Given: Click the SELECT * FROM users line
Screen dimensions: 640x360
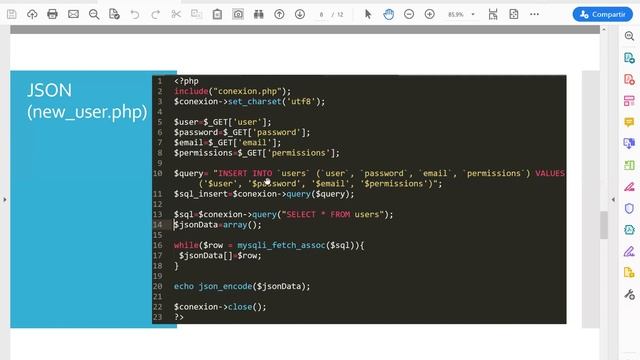Looking at the screenshot, I should 283,214.
